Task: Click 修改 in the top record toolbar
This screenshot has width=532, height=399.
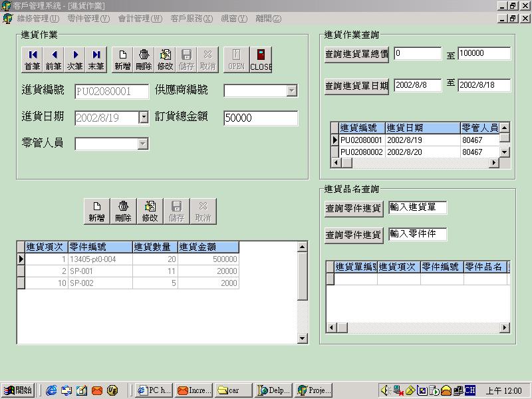Action: [x=165, y=60]
